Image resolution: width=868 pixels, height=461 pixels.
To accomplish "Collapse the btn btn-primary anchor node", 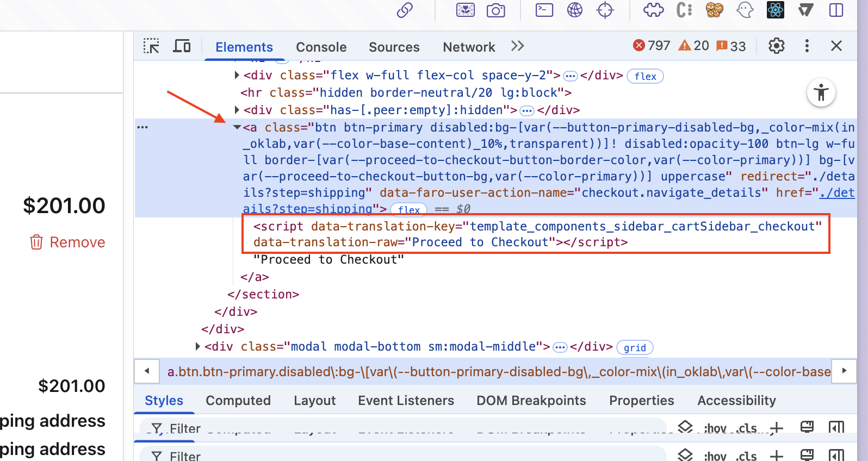I will pyautogui.click(x=237, y=127).
